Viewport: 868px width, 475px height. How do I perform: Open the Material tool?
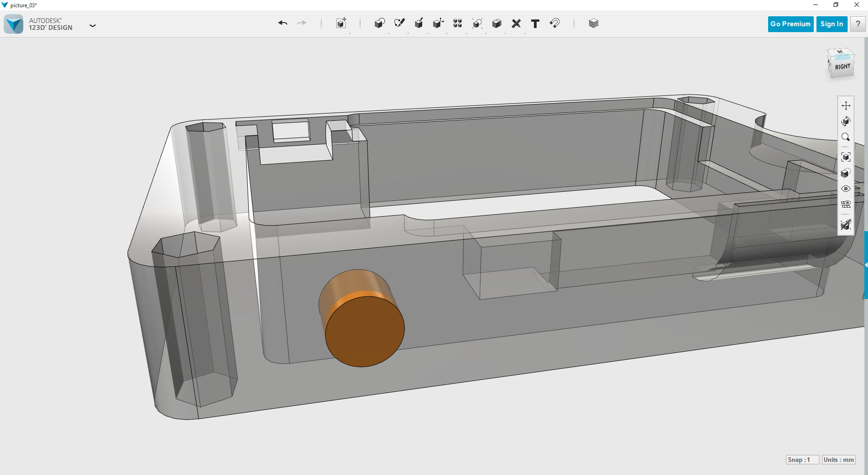[x=594, y=24]
